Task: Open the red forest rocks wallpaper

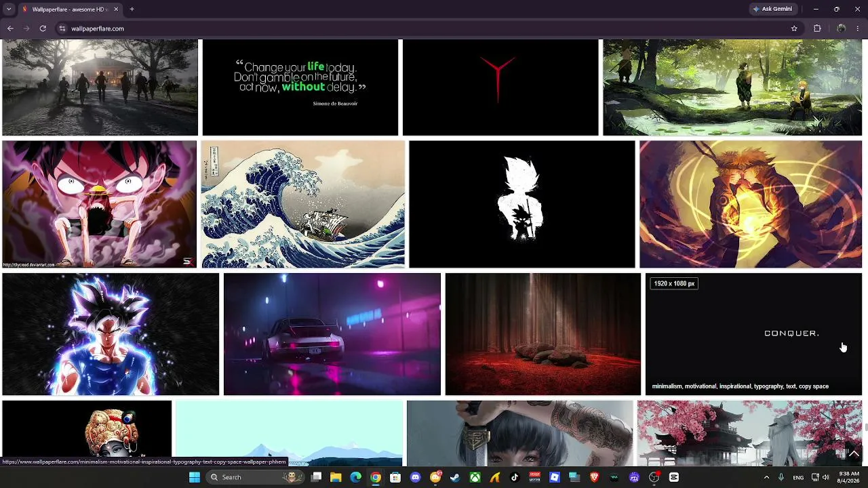Action: point(543,334)
